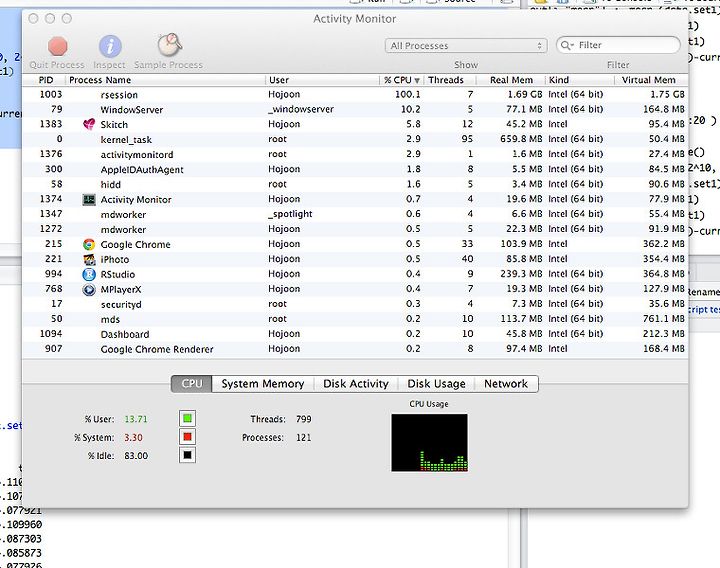The height and width of the screenshot is (568, 720).
Task: Click the _windowserver user cell
Action: (x=301, y=109)
